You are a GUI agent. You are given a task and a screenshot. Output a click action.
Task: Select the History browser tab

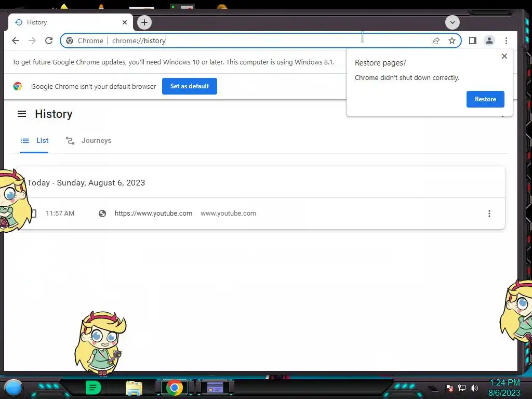[x=71, y=22]
